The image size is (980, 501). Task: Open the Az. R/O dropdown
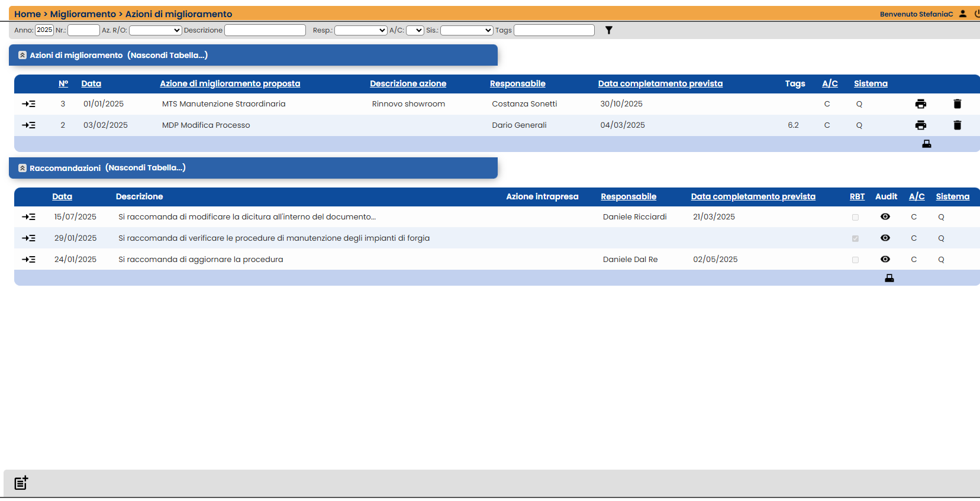click(155, 30)
